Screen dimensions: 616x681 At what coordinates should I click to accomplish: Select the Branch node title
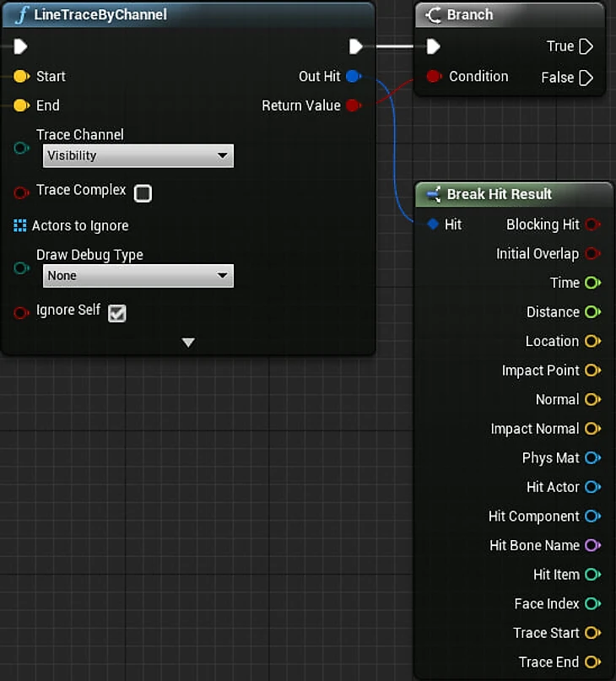click(470, 14)
